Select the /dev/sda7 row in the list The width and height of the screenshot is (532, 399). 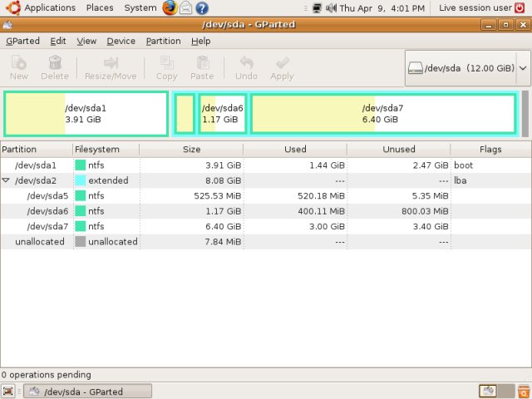[266, 226]
